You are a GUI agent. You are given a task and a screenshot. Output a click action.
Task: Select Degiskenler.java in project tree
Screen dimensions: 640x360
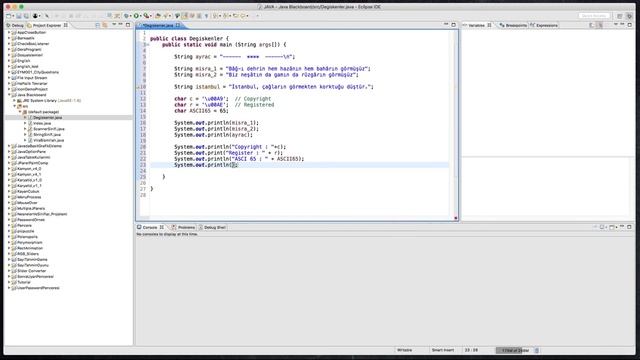click(x=47, y=118)
